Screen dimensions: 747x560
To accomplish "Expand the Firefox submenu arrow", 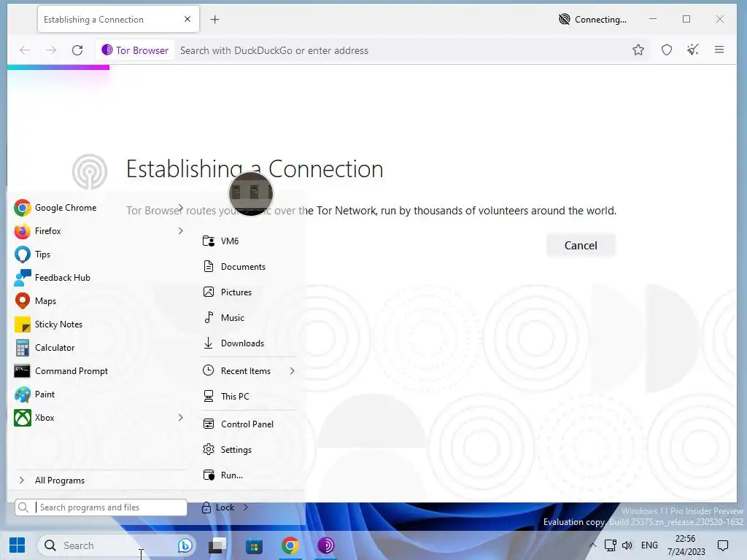I will [181, 231].
